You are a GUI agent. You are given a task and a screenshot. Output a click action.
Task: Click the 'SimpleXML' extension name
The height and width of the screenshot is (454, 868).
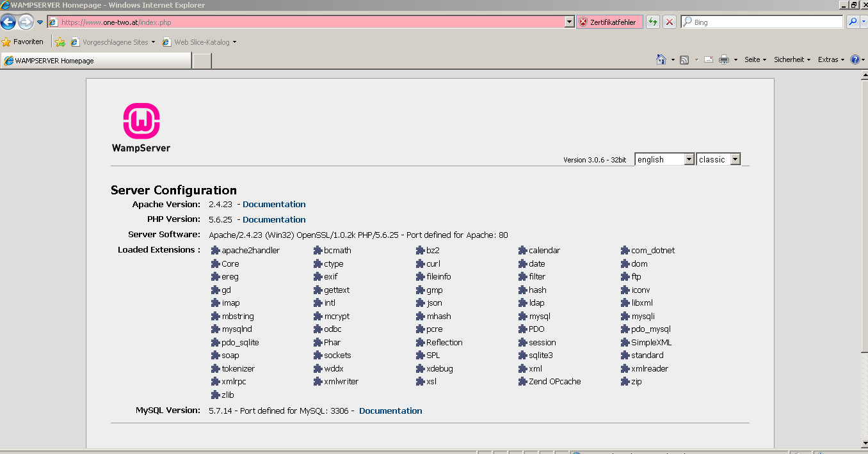click(652, 343)
